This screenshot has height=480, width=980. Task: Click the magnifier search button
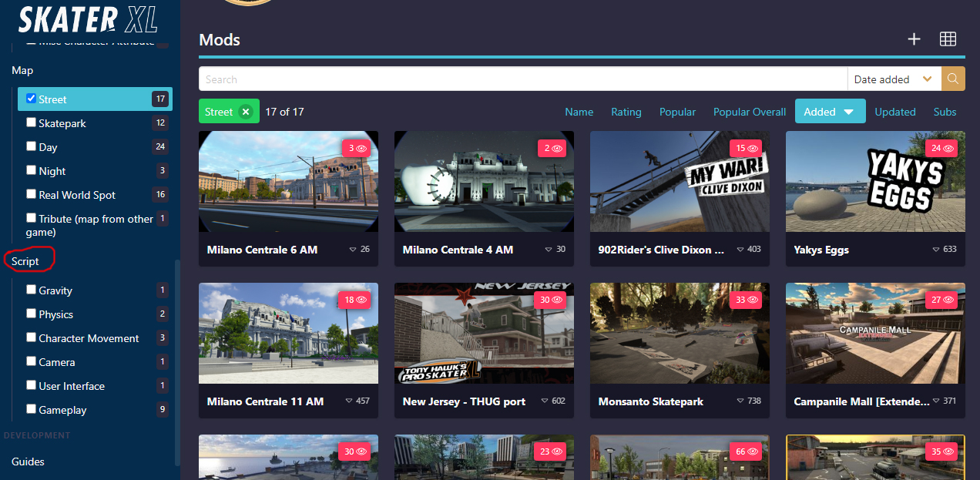[x=953, y=79]
